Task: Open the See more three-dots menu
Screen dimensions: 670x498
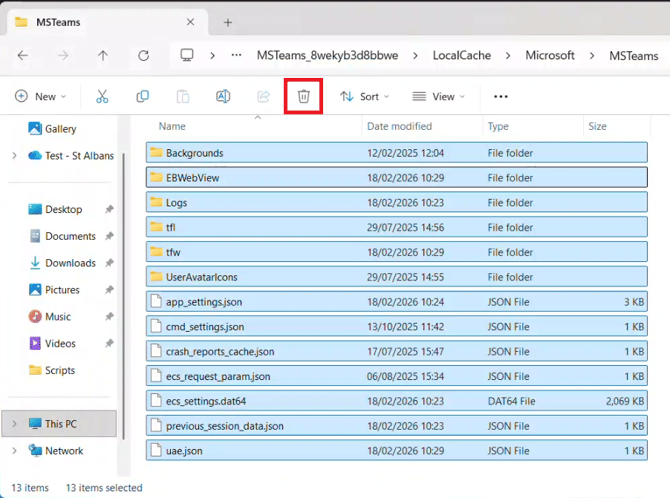Action: pos(501,97)
